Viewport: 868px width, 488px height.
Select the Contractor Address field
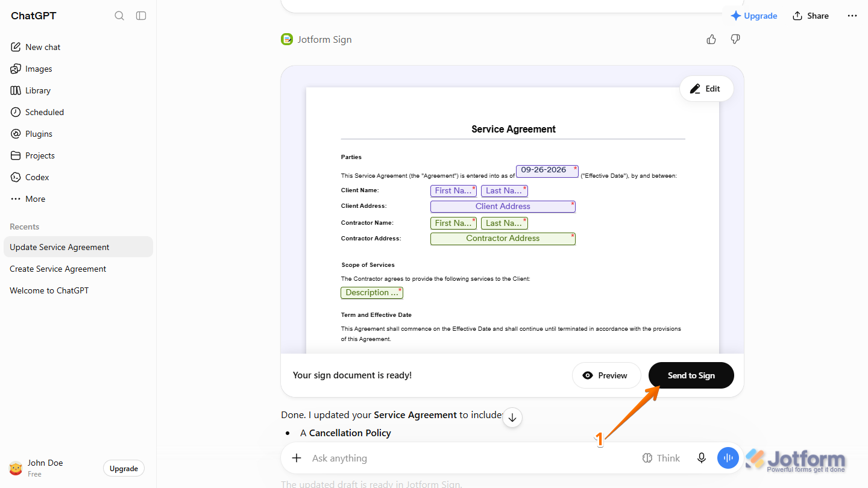coord(503,239)
